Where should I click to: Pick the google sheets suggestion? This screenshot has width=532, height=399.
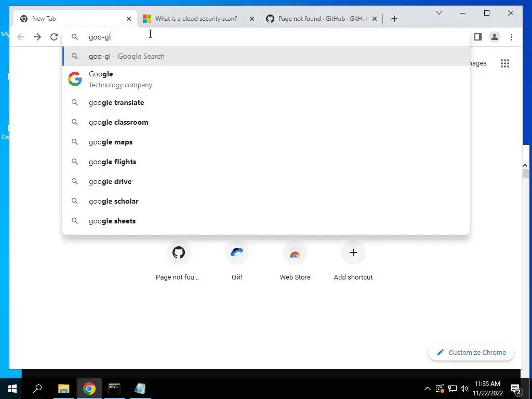[267, 221]
